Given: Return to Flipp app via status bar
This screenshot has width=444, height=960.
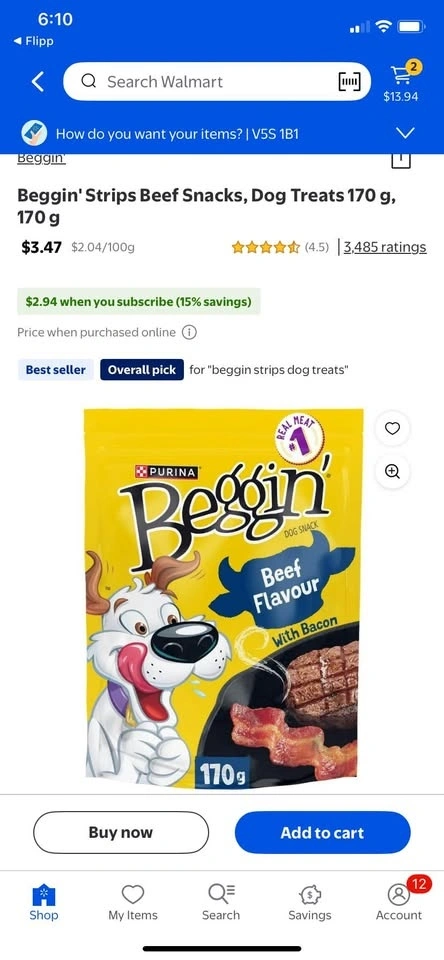Looking at the screenshot, I should [x=34, y=41].
